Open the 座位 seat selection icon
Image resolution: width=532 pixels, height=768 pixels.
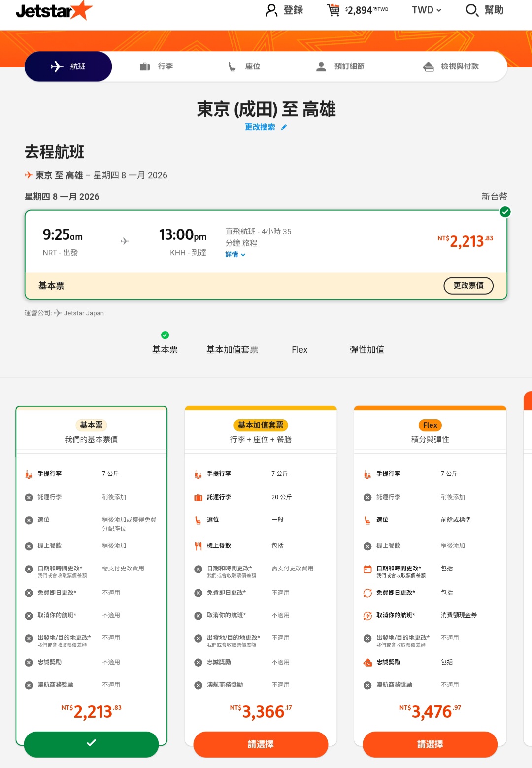(232, 66)
